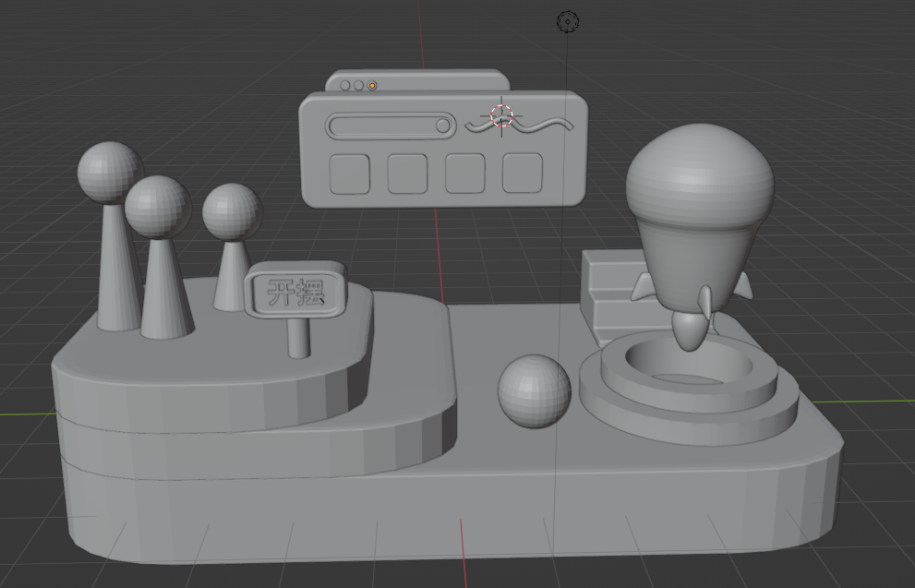
Task: Select the rocket's front center fin
Action: click(x=705, y=302)
